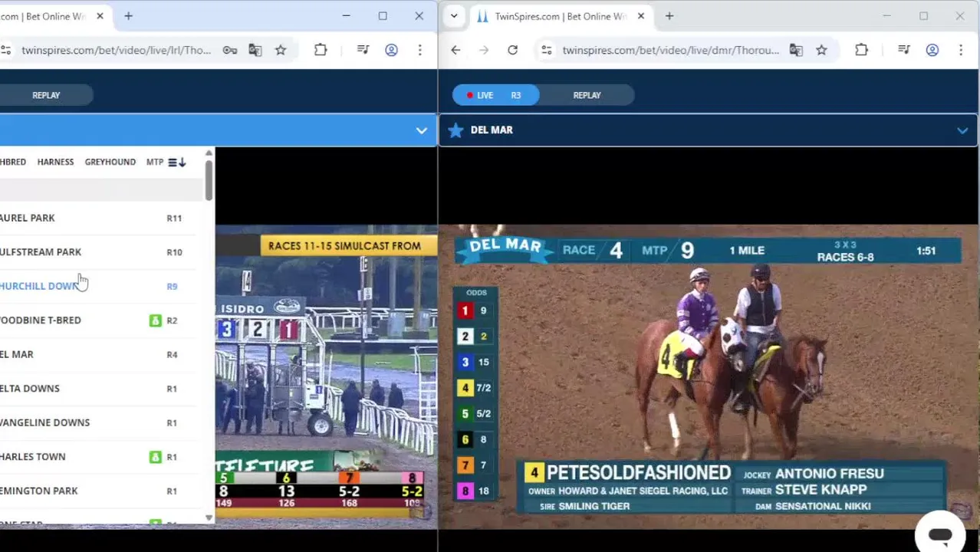Bookmark the page in the left window
980x552 pixels.
point(281,51)
